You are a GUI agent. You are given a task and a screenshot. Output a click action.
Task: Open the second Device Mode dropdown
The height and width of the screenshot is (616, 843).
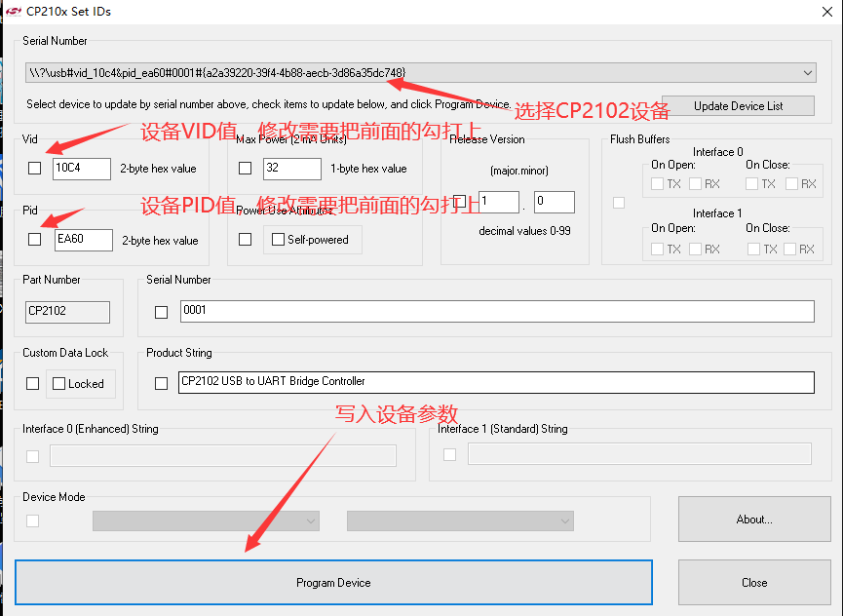click(460, 520)
